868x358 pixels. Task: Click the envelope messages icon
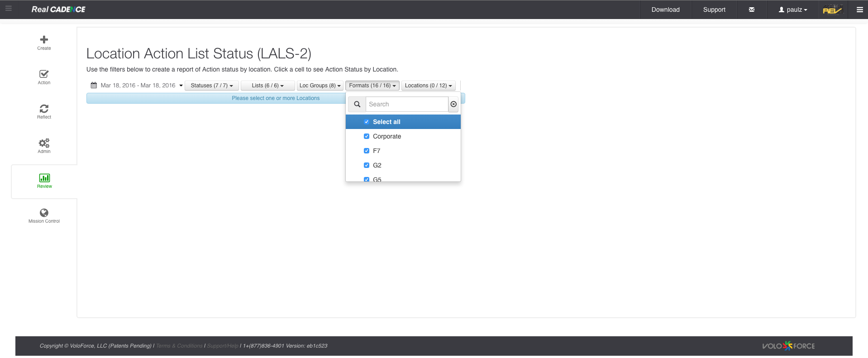tap(752, 10)
